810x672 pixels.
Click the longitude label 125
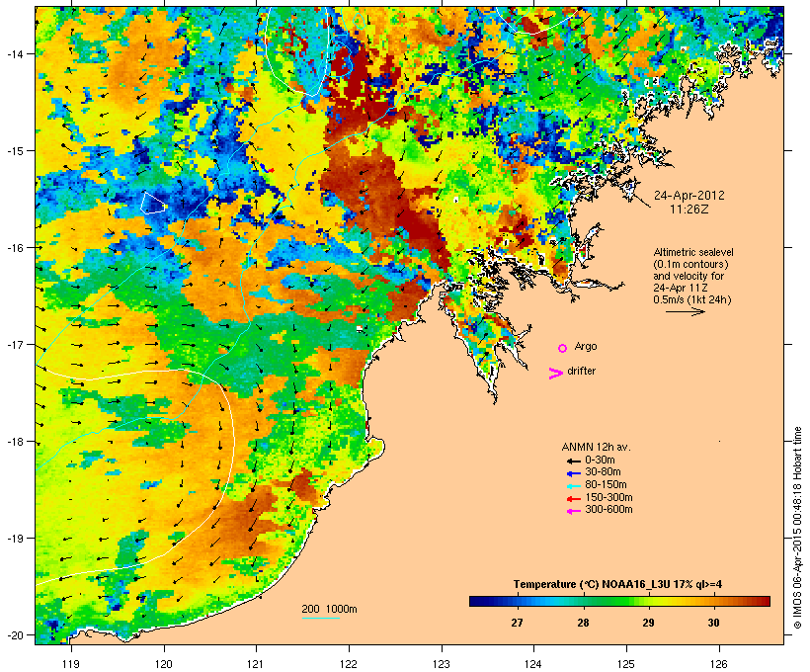tap(626, 664)
